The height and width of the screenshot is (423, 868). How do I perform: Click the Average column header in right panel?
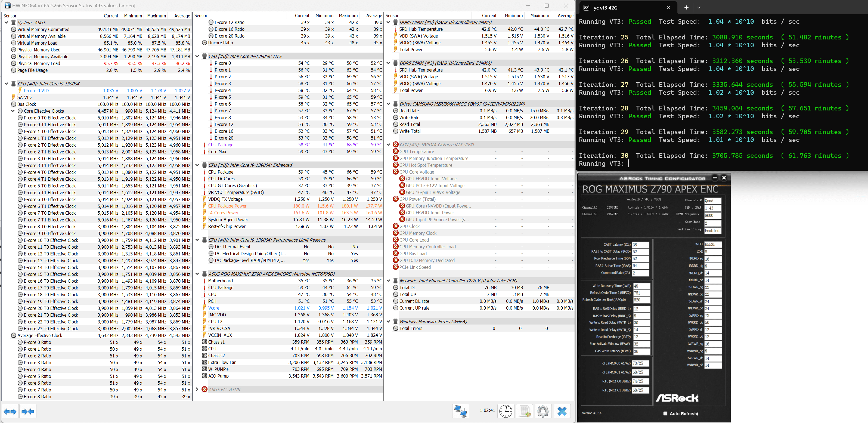(x=565, y=16)
